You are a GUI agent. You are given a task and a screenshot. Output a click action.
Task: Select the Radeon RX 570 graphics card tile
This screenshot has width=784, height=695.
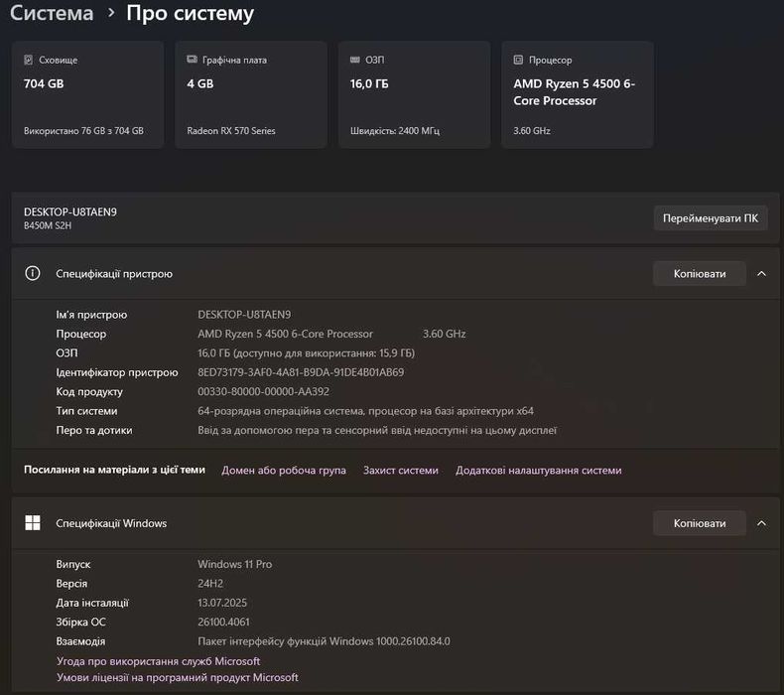(x=251, y=95)
